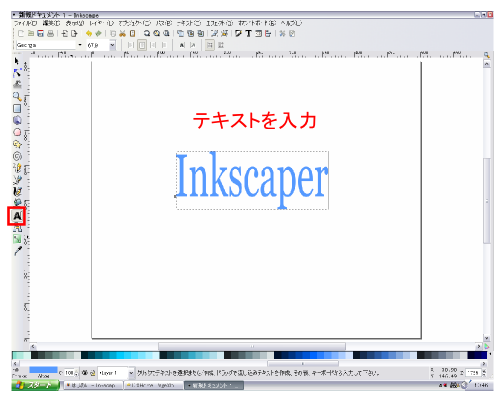
Task: Open the XML editor icon
Action: (258, 33)
